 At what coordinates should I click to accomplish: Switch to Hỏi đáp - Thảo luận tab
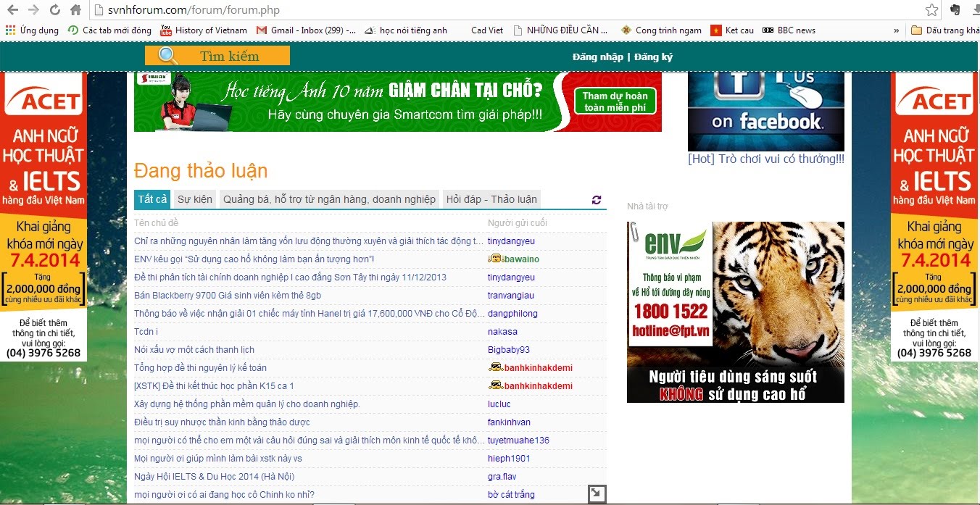point(491,199)
